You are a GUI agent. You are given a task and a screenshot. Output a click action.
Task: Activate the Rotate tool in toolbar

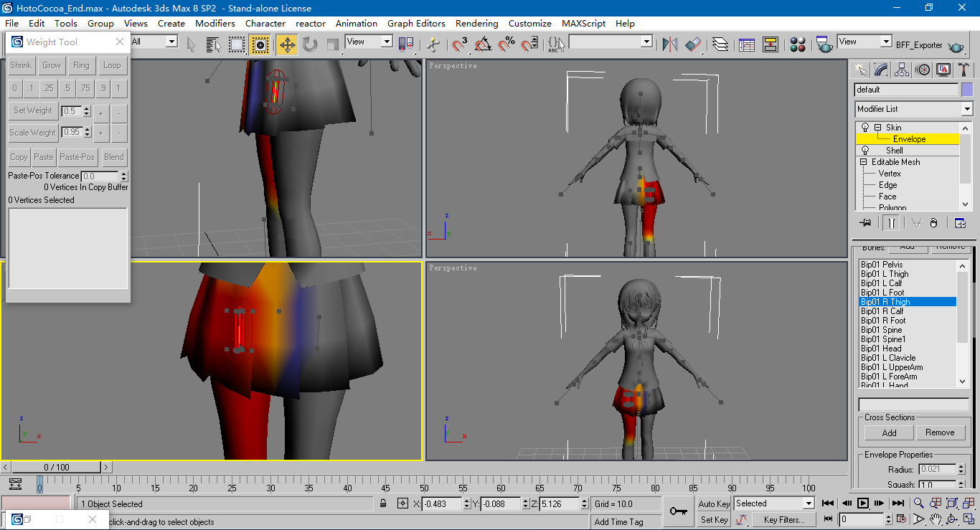[x=310, y=45]
